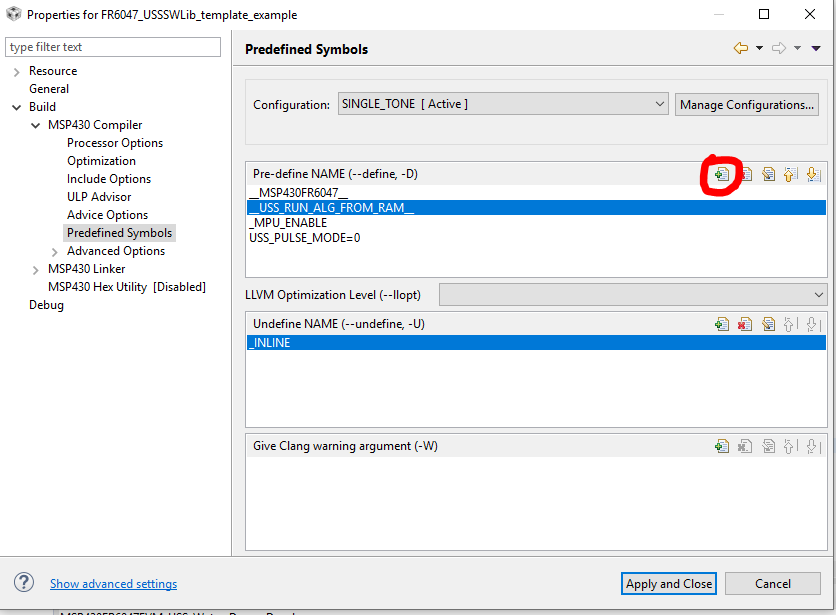Switch to the Processor Options page

point(114,142)
